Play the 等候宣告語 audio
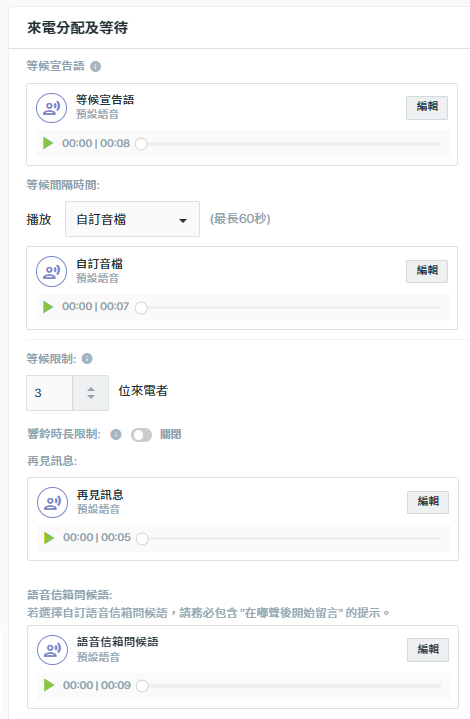This screenshot has width=470, height=719. pyautogui.click(x=48, y=143)
